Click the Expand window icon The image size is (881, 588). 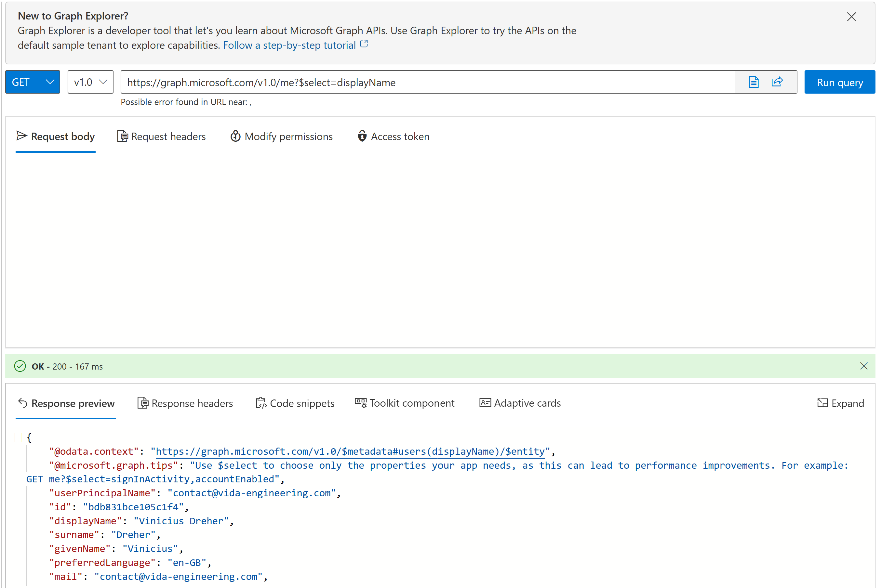[822, 403]
